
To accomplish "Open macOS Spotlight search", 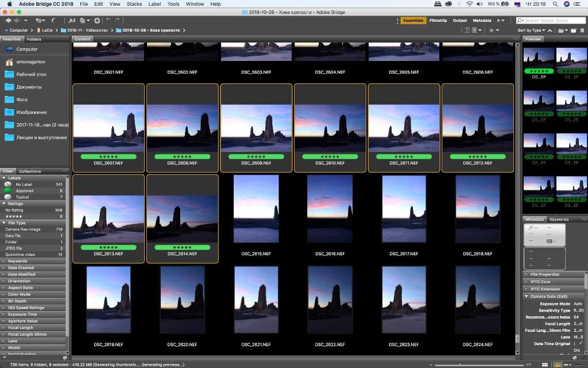I will [x=555, y=4].
